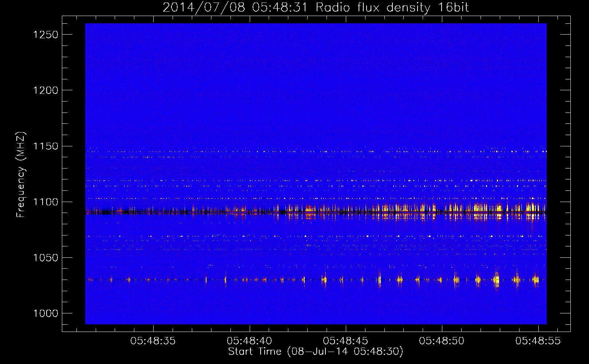Click the plot title "2014/07/08 05:48:31 Radio flux density 16bit"
This screenshot has height=364, width=589.
point(316,7)
